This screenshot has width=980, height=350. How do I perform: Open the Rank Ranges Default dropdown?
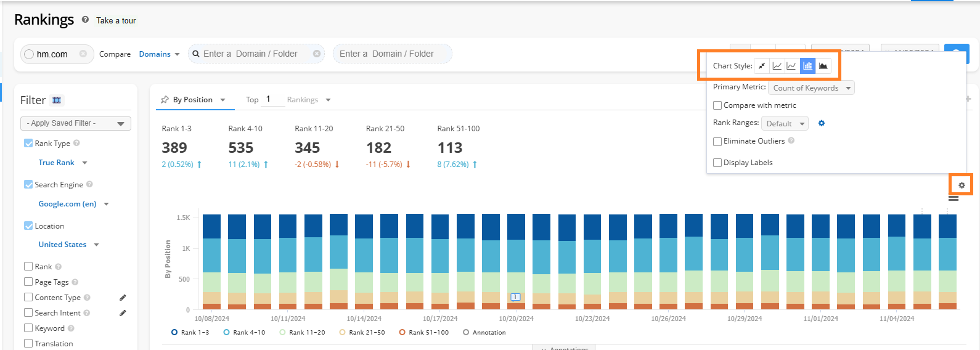[x=784, y=124]
